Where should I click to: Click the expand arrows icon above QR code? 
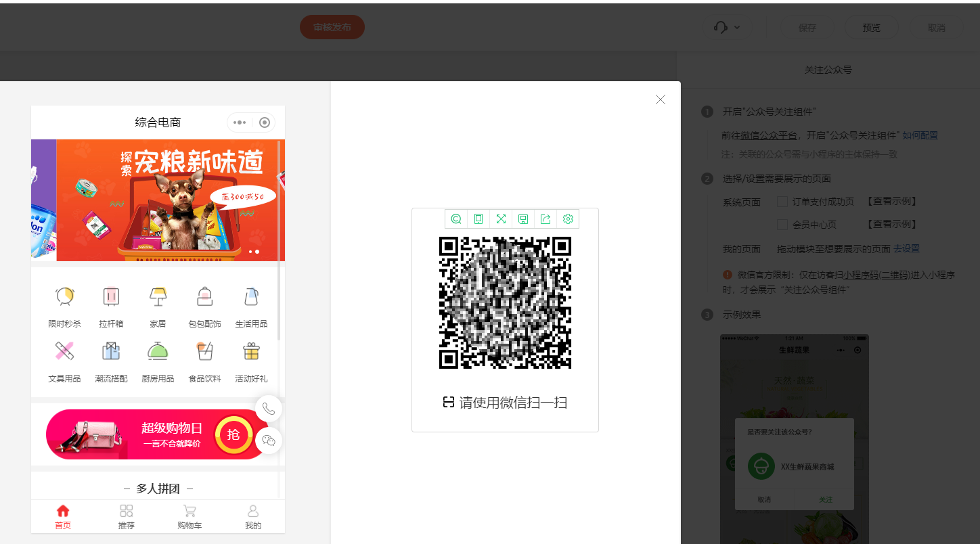coord(501,219)
